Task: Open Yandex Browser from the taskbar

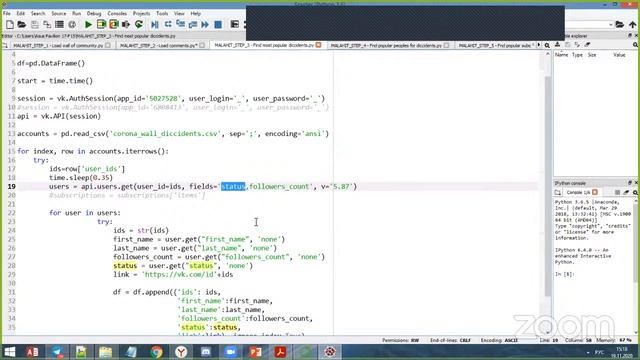Action: 181,352
